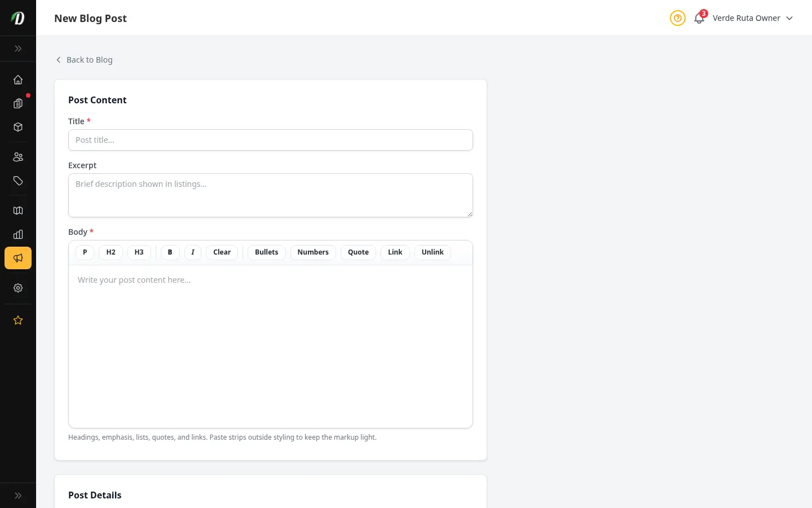The width and height of the screenshot is (812, 508).
Task: Select the highlighted megaphone marketing icon
Action: [18, 258]
